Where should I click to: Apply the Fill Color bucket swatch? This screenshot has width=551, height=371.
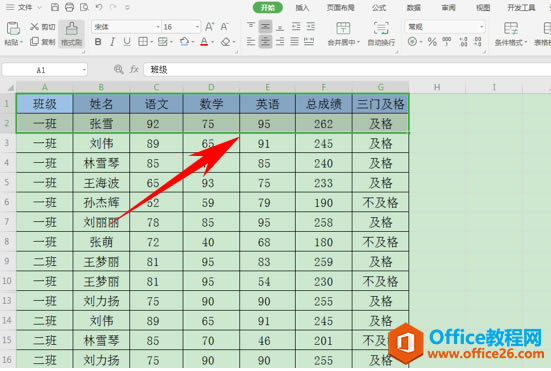tap(184, 42)
